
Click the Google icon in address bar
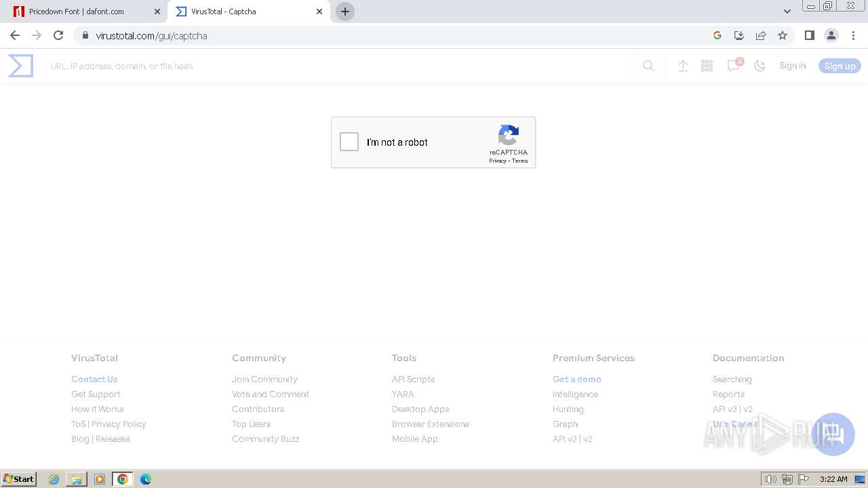point(717,35)
